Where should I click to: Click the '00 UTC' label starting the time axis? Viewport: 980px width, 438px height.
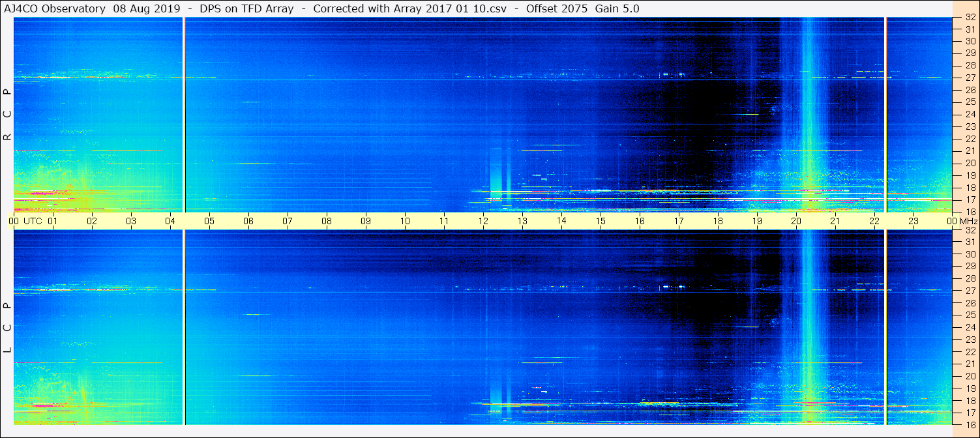click(x=25, y=221)
